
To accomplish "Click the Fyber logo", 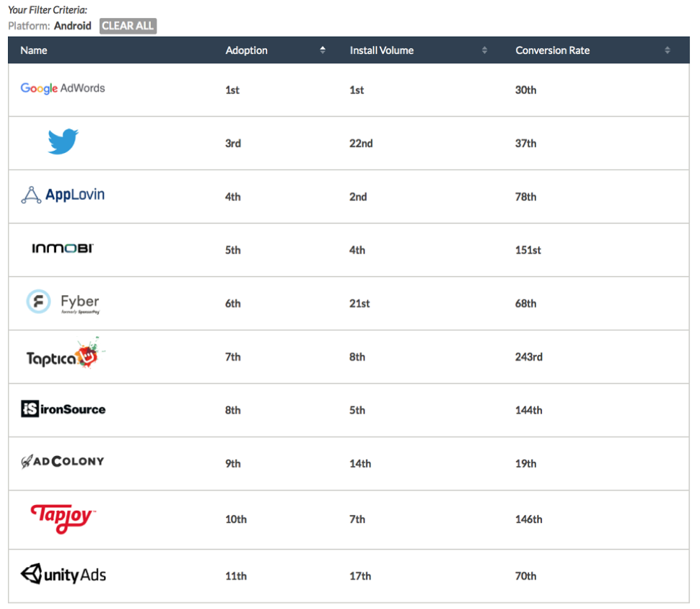I will [62, 302].
